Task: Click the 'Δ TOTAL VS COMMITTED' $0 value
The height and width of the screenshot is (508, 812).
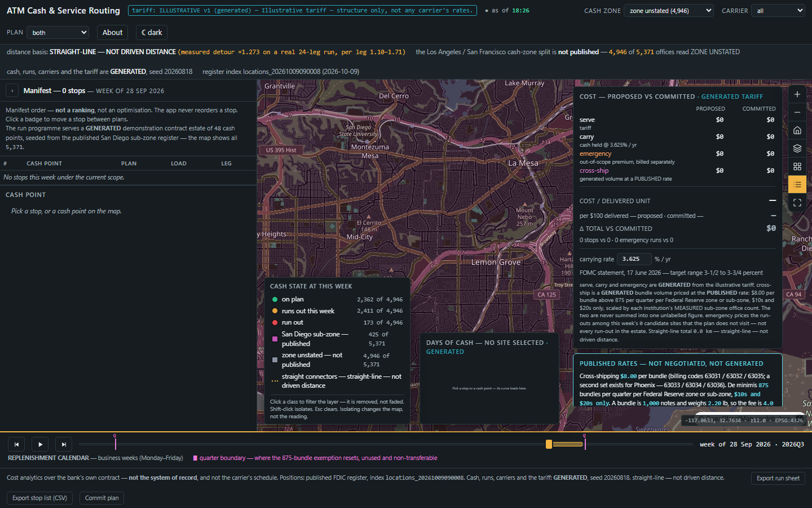Action: click(x=771, y=228)
